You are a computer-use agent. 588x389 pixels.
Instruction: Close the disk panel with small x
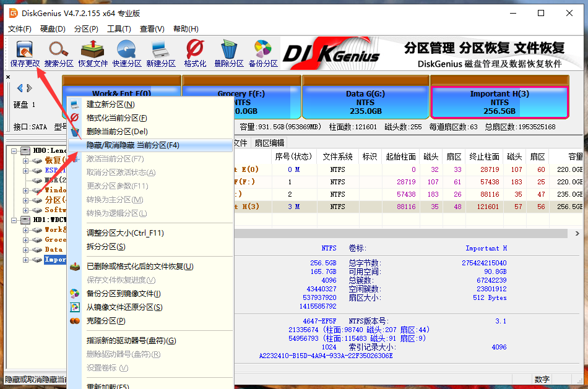8,77
